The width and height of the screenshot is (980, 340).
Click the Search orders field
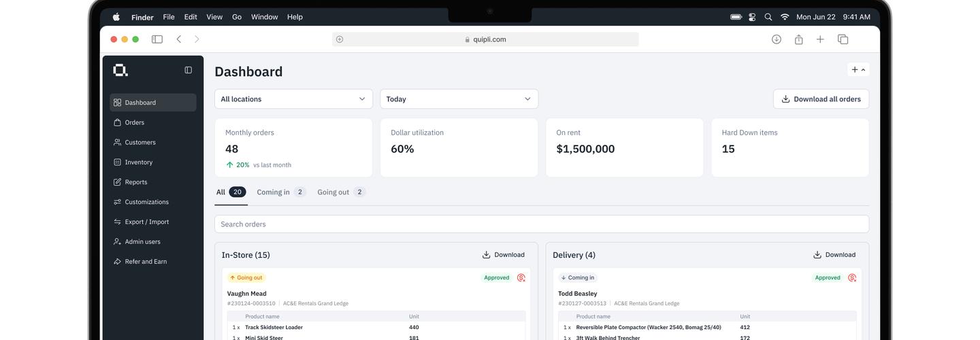point(541,224)
